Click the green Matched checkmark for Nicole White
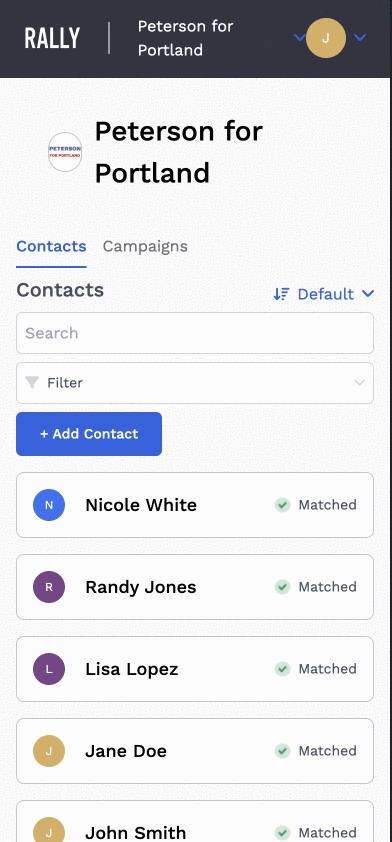The width and height of the screenshot is (392, 842). point(282,505)
